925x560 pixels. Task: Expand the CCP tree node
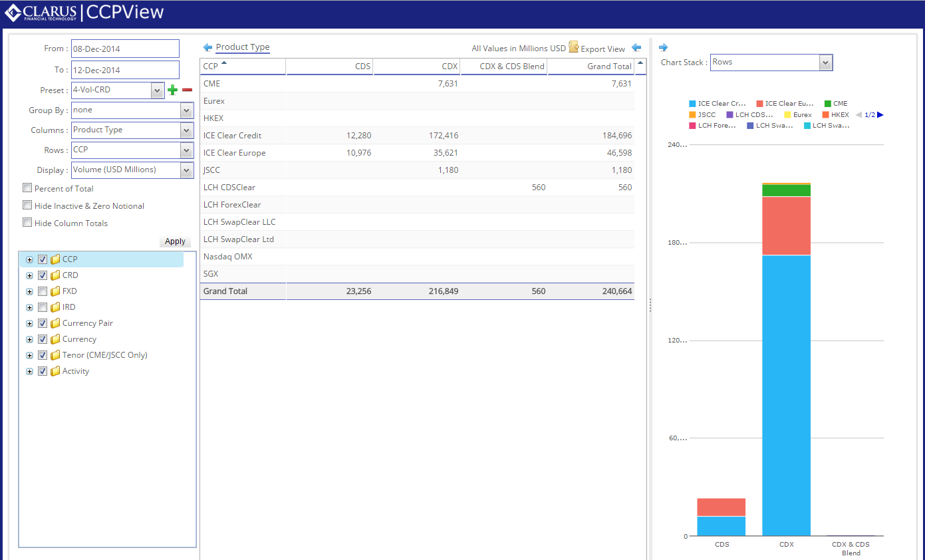click(x=29, y=259)
